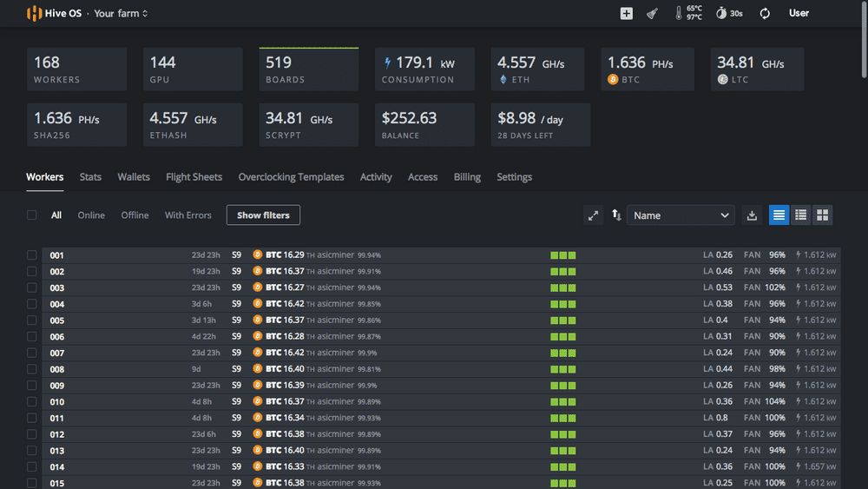Switch to grid tile view icon
Screen dimensions: 868x489
pos(823,215)
